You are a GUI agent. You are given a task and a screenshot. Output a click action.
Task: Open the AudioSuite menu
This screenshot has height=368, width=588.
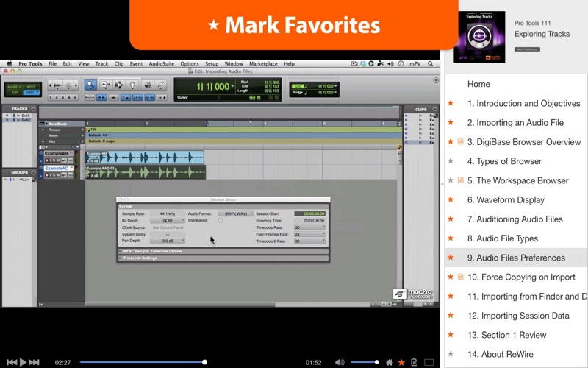[x=161, y=63]
